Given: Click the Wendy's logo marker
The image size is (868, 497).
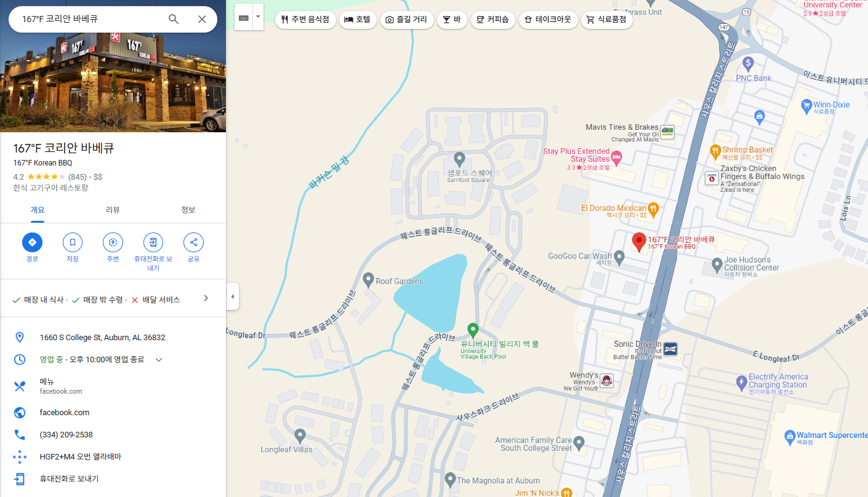Looking at the screenshot, I should pos(607,381).
